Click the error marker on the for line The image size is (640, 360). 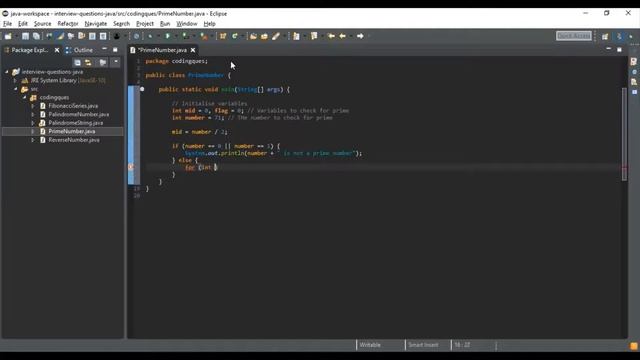(131, 167)
